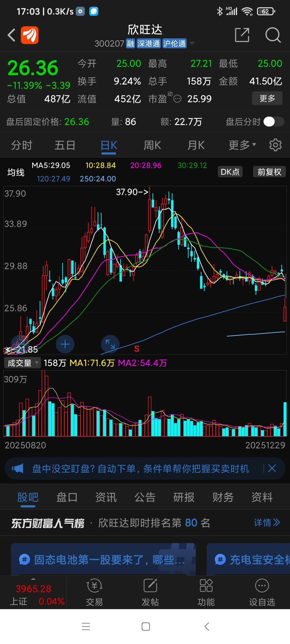This screenshot has height=644, width=290.
Task: Expand the 上证 index bar
Action: pos(33,579)
